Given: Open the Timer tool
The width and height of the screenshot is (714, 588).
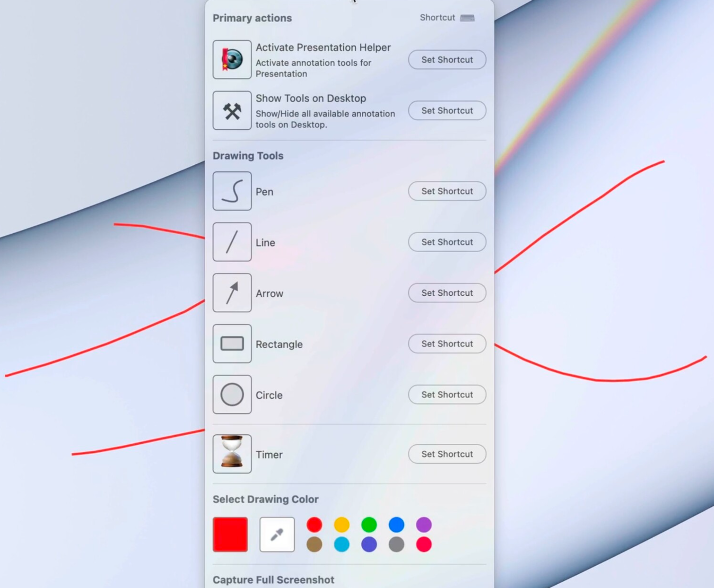Looking at the screenshot, I should [x=232, y=453].
